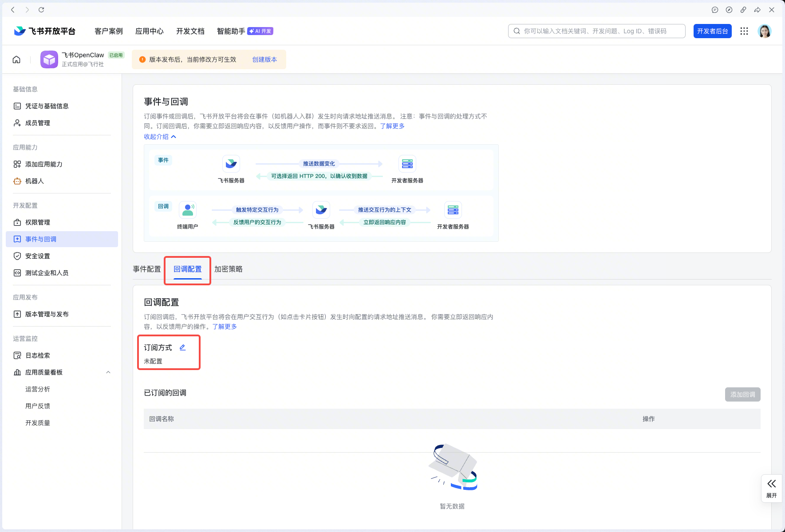
Task: Open the apps grid icon in header
Action: tap(744, 31)
